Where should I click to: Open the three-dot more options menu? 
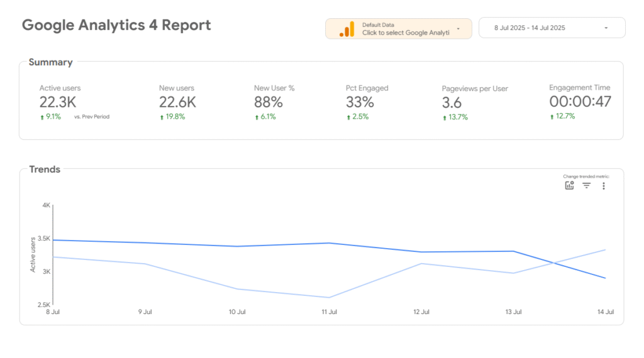click(604, 186)
